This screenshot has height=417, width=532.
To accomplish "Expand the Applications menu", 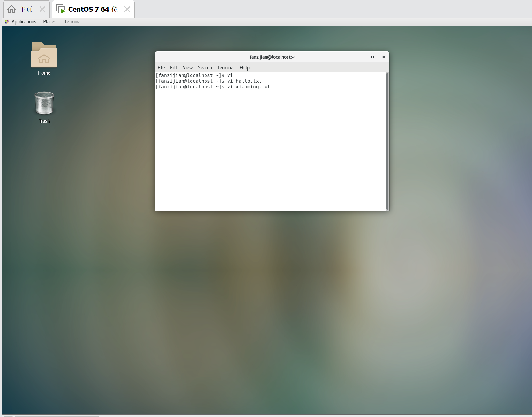I will pos(24,22).
